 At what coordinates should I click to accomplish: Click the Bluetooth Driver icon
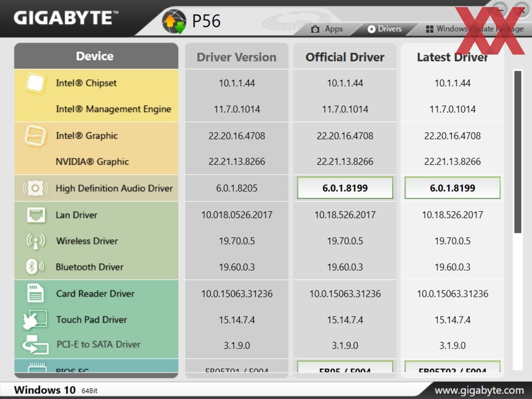(35, 267)
